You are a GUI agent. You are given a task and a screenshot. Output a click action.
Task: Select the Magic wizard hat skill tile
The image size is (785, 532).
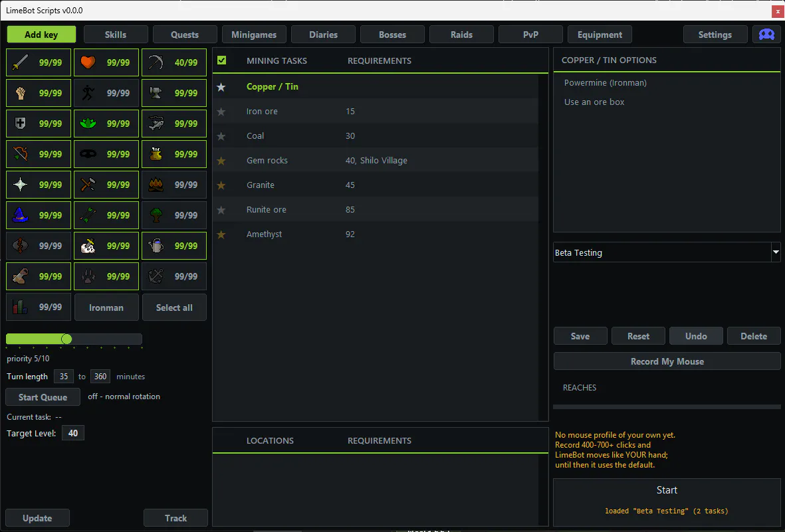pyautogui.click(x=39, y=215)
